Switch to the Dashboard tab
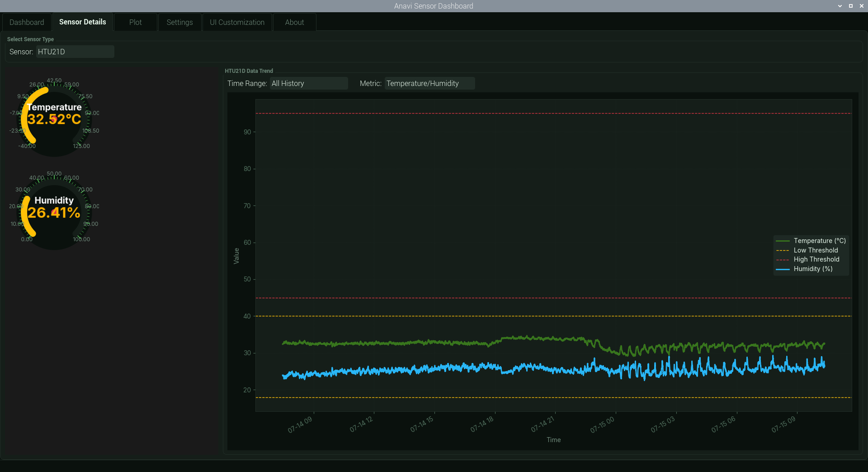The height and width of the screenshot is (472, 868). coord(27,22)
